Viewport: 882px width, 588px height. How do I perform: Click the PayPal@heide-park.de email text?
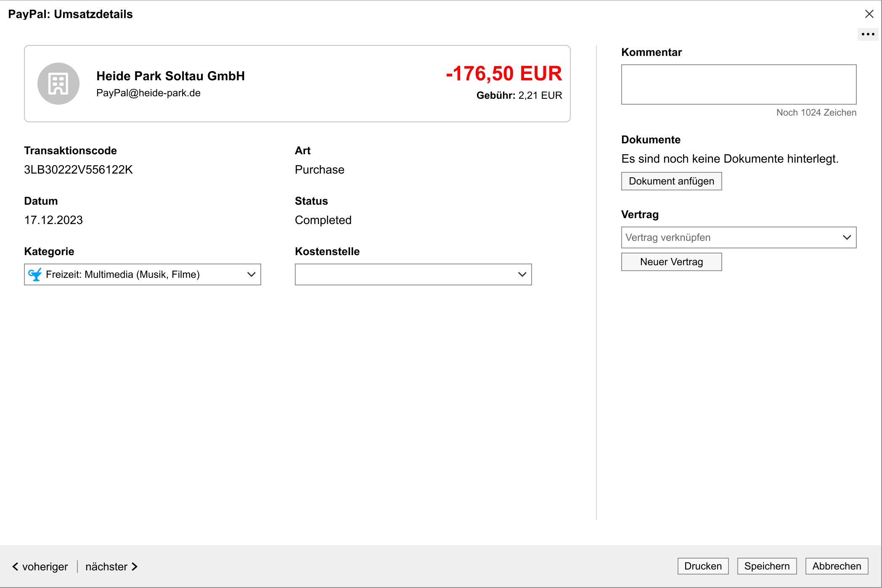coord(148,93)
